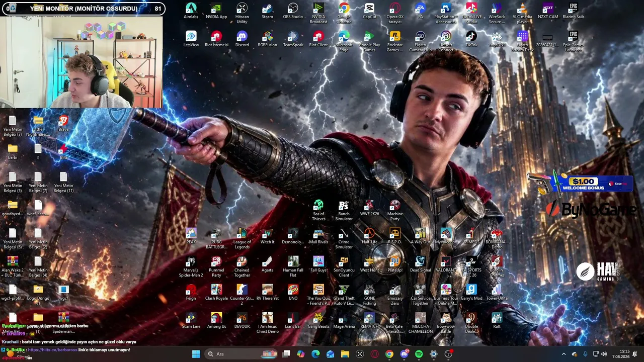Click the Grand Theft Auto V shortcut
644x362 pixels.
tap(344, 295)
